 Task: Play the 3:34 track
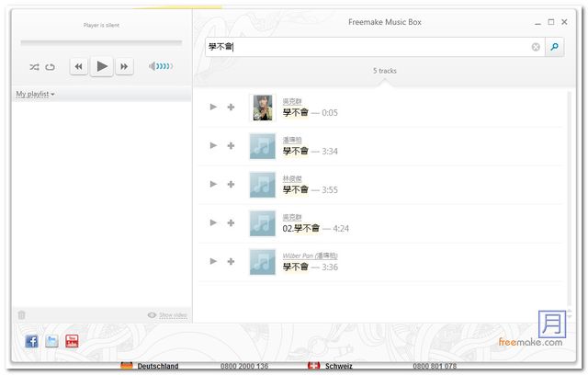[213, 145]
